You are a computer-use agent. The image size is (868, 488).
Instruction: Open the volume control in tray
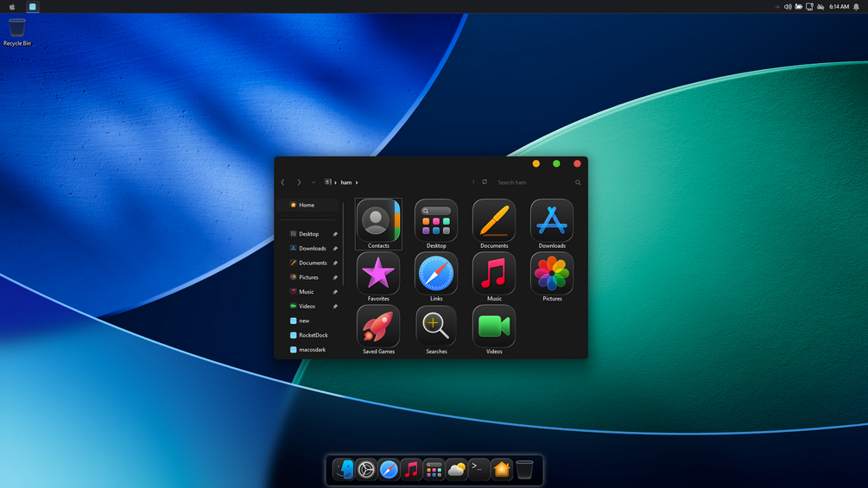pyautogui.click(x=788, y=7)
